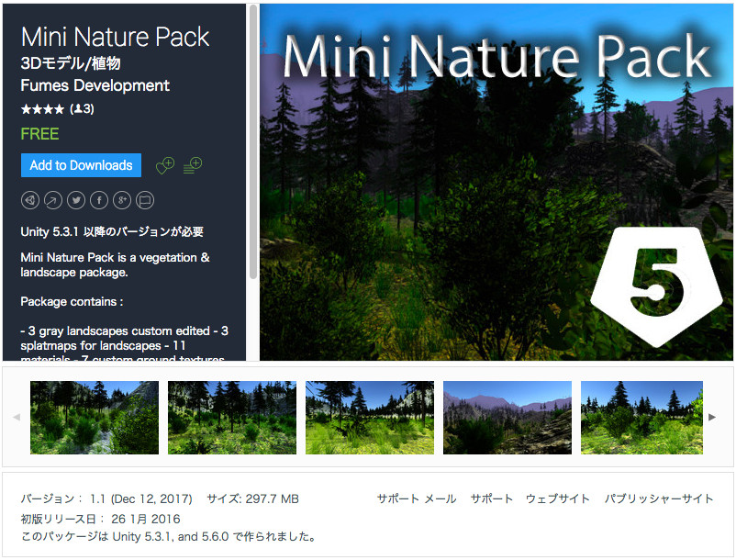Select the first screenshot thumbnail

coord(95,418)
